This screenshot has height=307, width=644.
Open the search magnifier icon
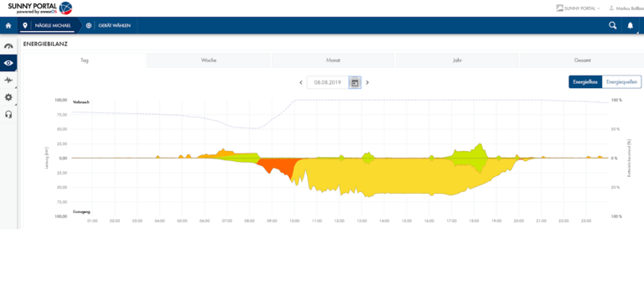612,25
